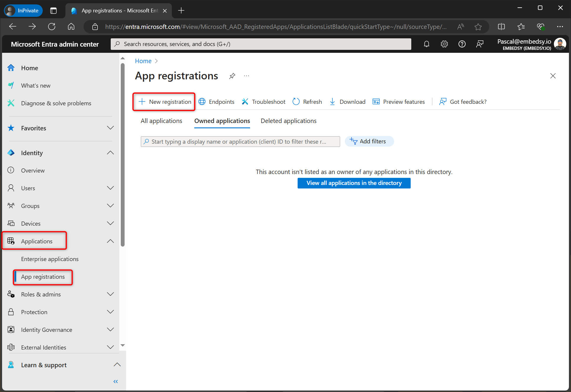Screen dimensions: 571x392
Task: Collapse the left navigation pane
Action: pyautogui.click(x=115, y=381)
